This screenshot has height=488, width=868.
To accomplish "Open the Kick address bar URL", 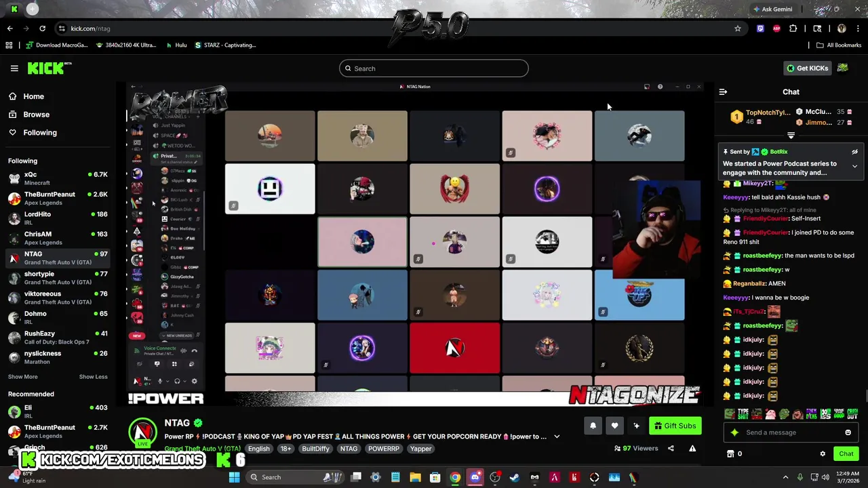I will (90, 28).
